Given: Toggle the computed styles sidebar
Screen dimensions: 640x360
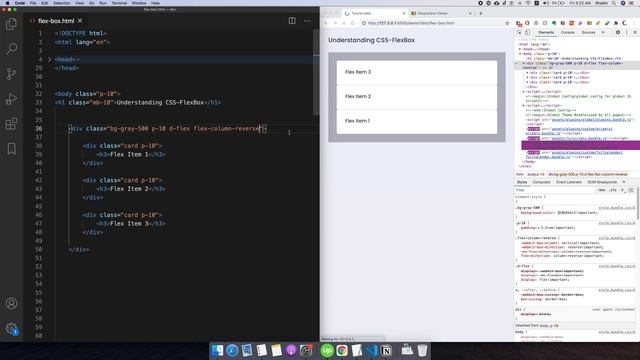Looking at the screenshot, I should (631, 190).
